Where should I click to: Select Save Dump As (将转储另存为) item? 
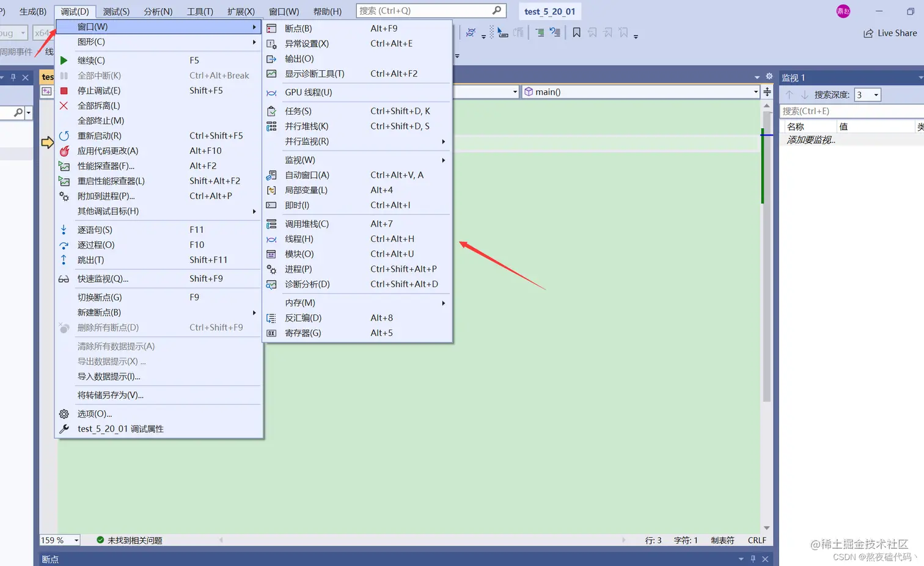tap(159, 395)
